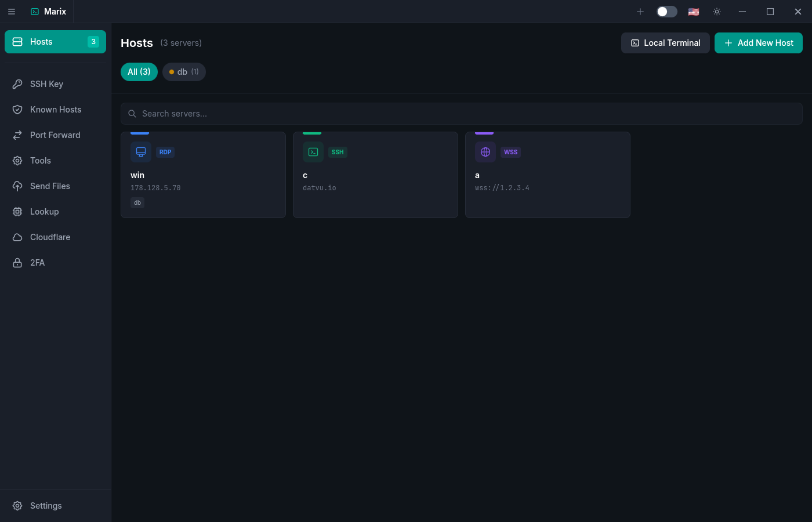Toggle the switch in the title bar

pyautogui.click(x=666, y=11)
